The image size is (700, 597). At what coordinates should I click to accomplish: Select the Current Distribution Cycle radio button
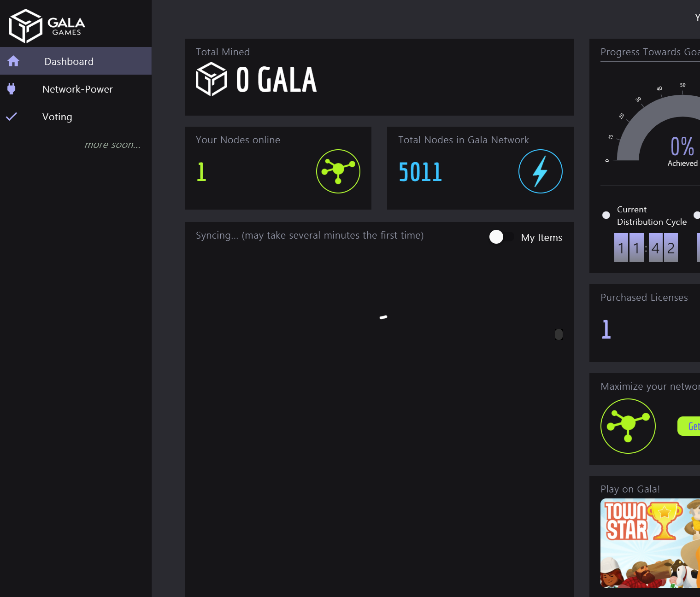click(x=606, y=215)
